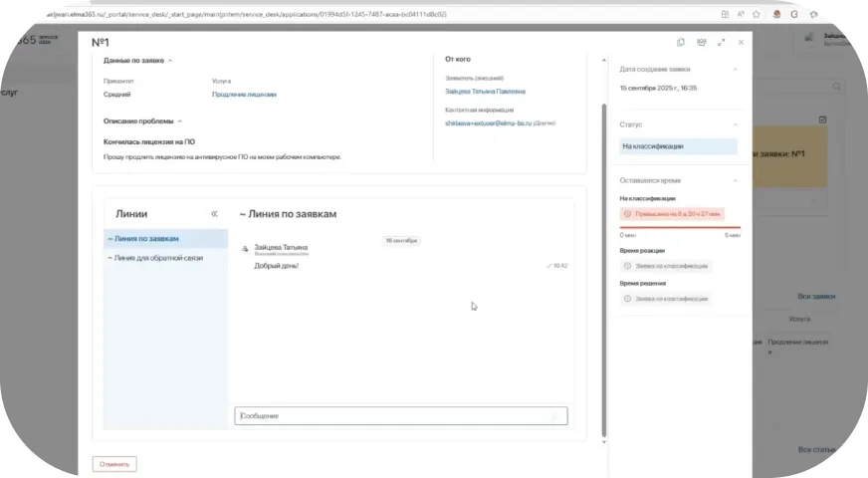Collapse the Линии panel with double chevron
The width and height of the screenshot is (868, 478).
click(x=214, y=214)
